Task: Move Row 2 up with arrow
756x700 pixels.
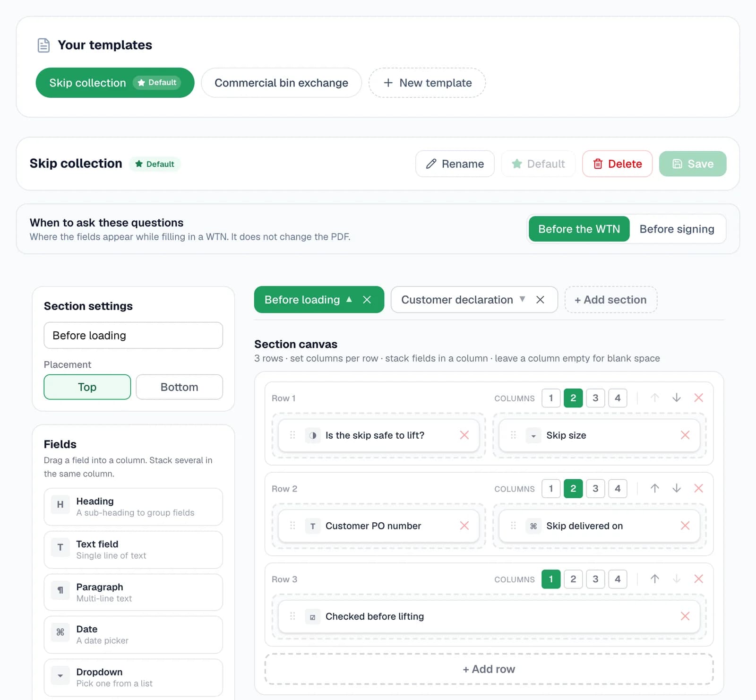Action: (654, 488)
